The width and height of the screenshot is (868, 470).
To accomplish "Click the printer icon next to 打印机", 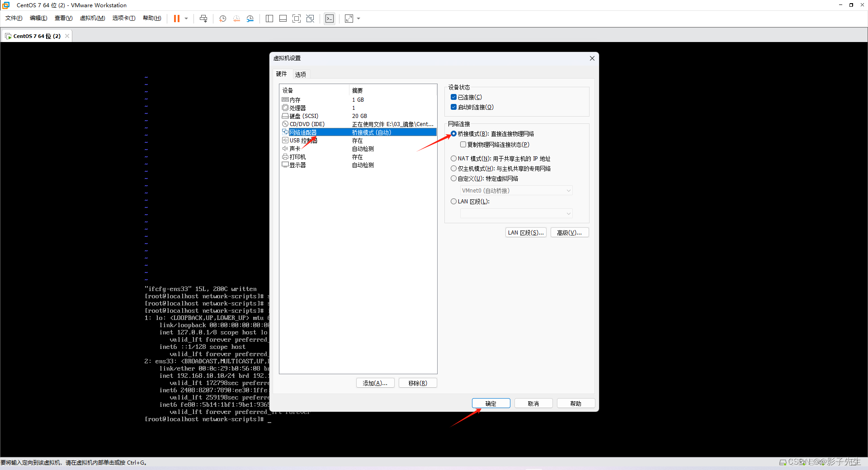I will point(285,156).
